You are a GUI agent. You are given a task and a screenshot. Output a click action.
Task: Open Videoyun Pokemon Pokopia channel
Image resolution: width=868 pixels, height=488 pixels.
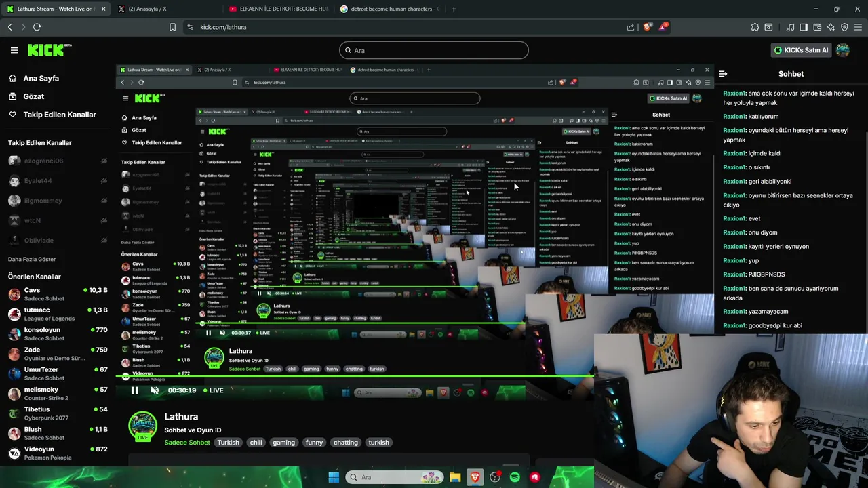point(58,453)
